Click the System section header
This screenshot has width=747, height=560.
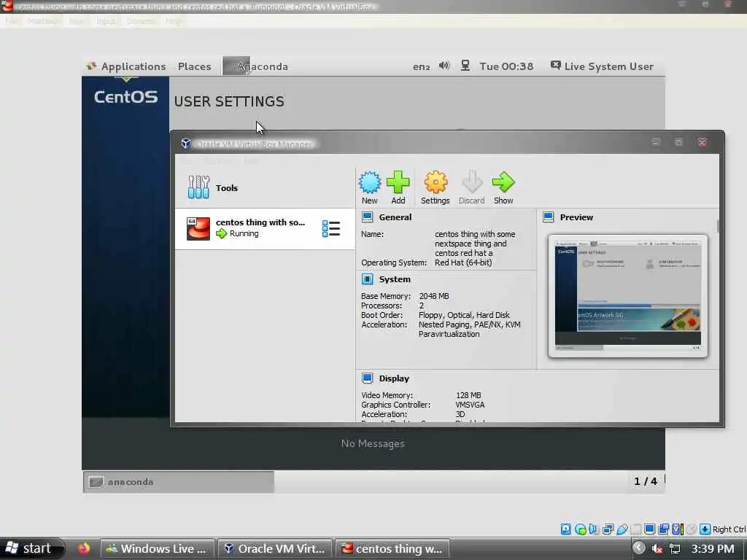tap(395, 279)
